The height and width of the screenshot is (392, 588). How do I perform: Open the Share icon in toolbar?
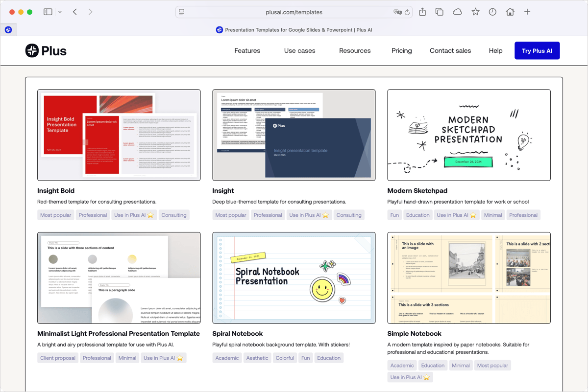point(422,12)
